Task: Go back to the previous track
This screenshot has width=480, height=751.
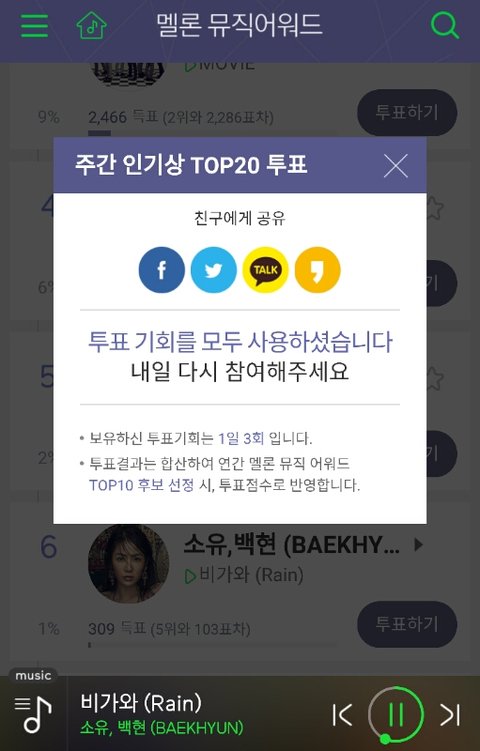Action: pyautogui.click(x=343, y=715)
